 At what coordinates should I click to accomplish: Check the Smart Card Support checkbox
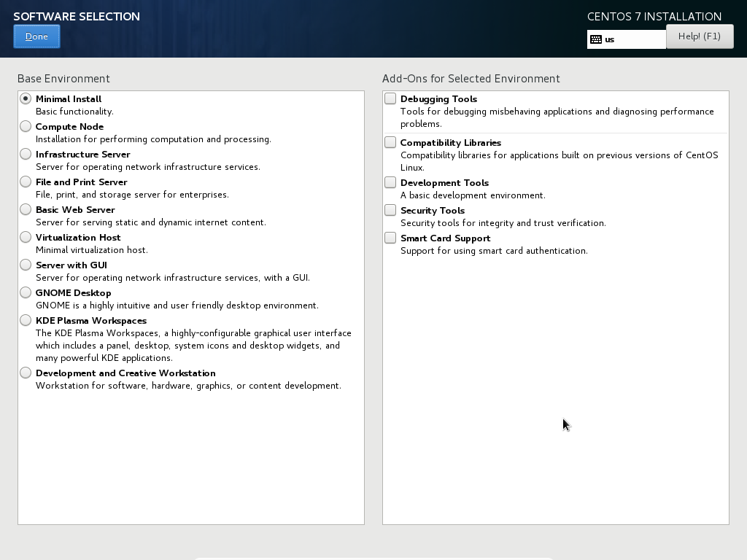point(390,238)
